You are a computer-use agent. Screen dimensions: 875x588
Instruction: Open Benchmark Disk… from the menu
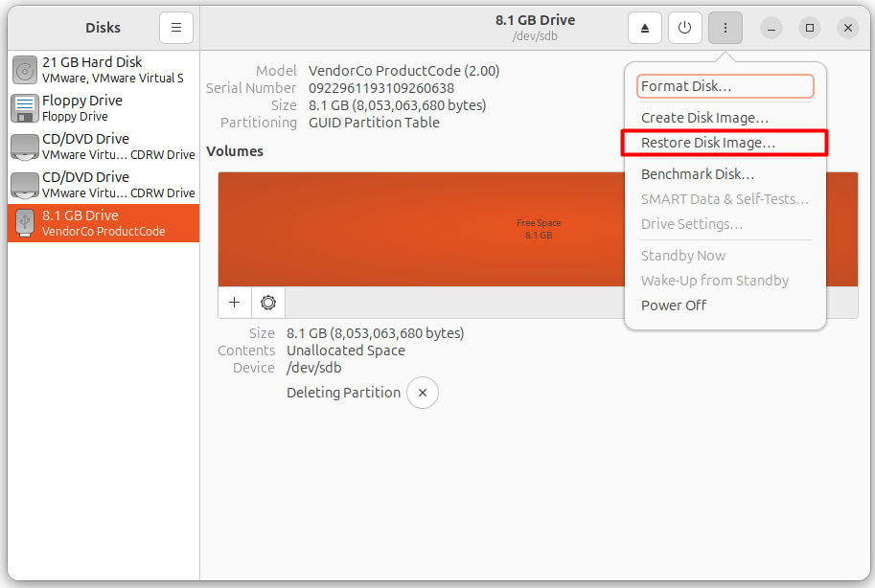[x=697, y=174]
